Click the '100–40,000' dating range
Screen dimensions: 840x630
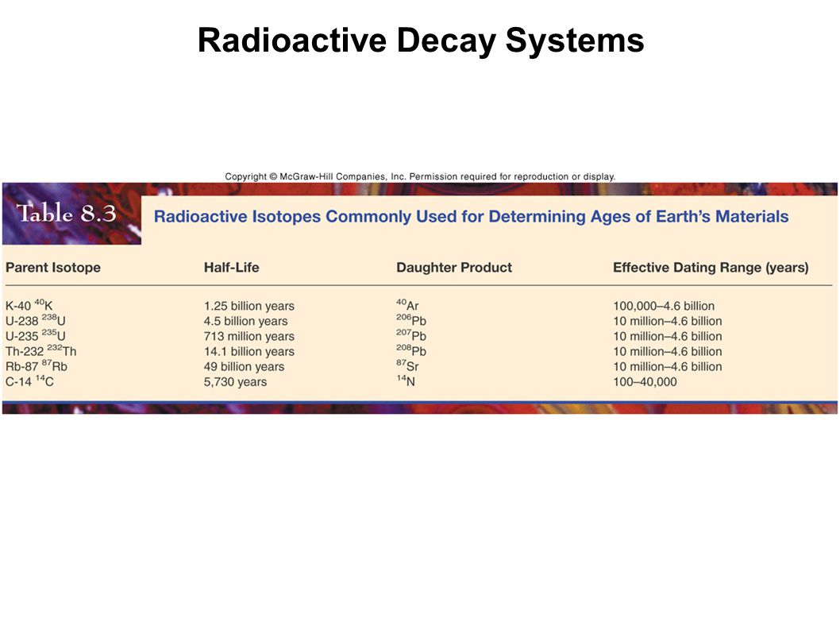(x=645, y=382)
